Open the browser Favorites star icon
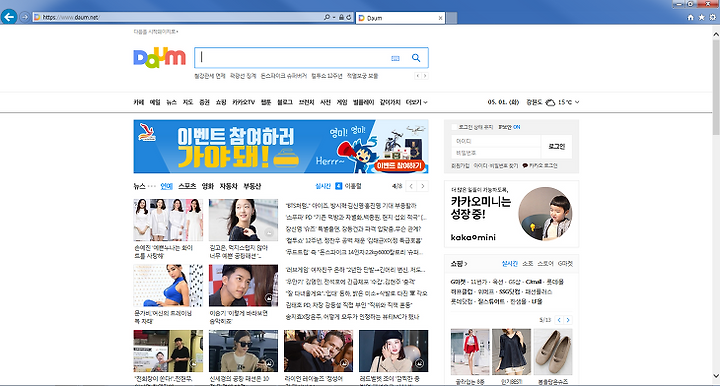 (701, 17)
